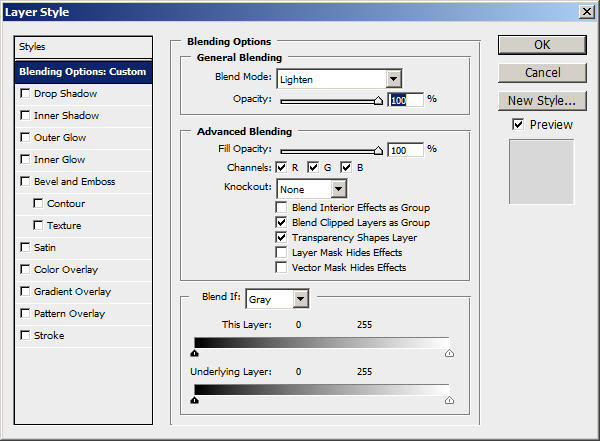Enable the Satin effect checkbox

(x=25, y=247)
